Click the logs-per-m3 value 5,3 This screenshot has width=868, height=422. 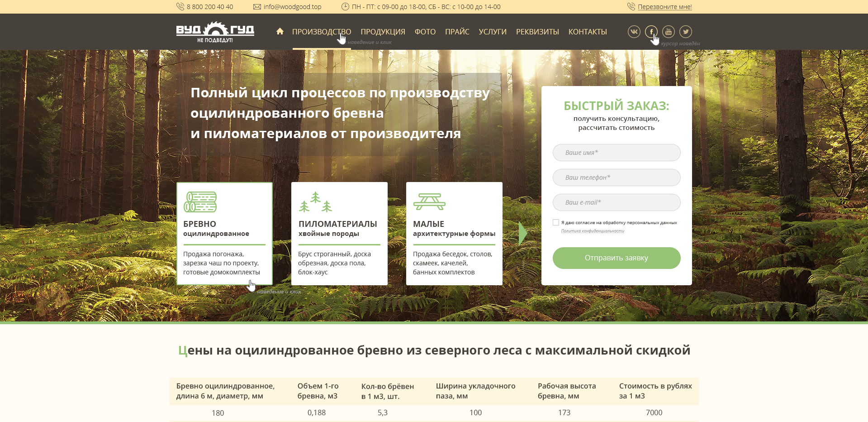(x=383, y=413)
